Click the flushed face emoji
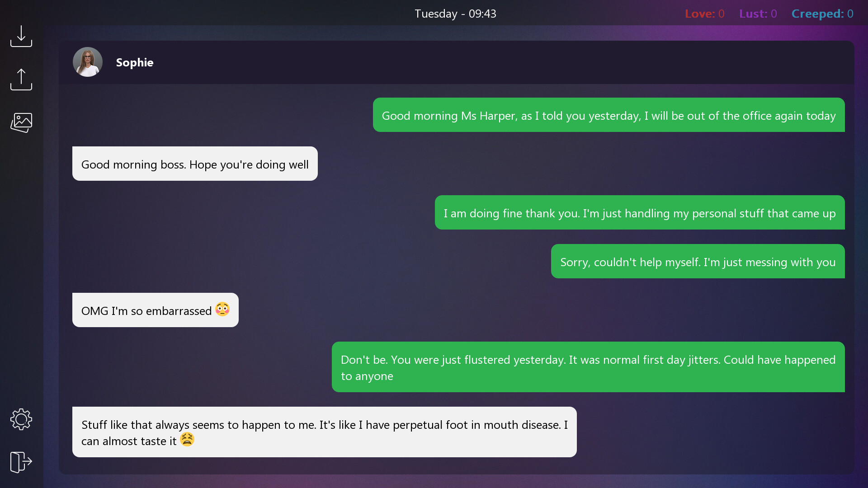Image resolution: width=868 pixels, height=488 pixels. tap(222, 309)
